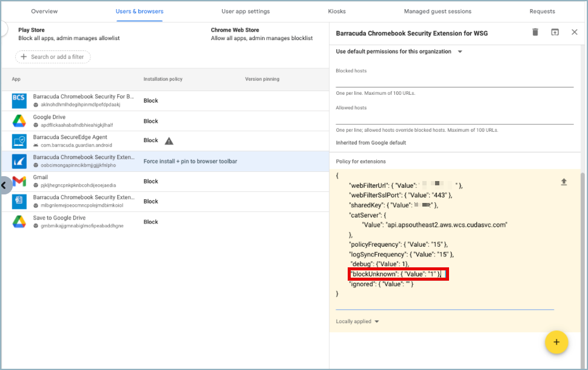
Task: Collapse side panel with left chevron
Action: pyautogui.click(x=4, y=185)
